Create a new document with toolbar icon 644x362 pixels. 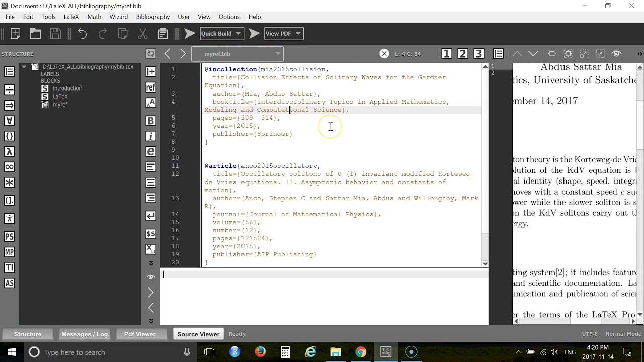tap(15, 34)
